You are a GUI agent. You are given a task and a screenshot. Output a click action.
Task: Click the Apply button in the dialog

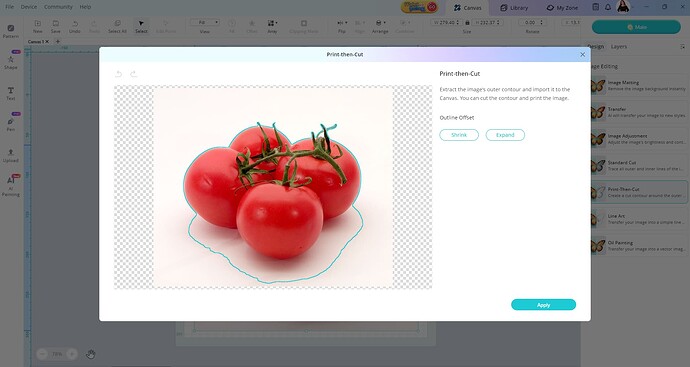543,305
